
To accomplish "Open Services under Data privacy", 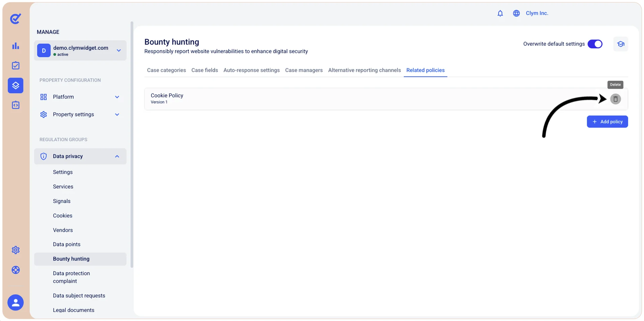I will [x=63, y=187].
